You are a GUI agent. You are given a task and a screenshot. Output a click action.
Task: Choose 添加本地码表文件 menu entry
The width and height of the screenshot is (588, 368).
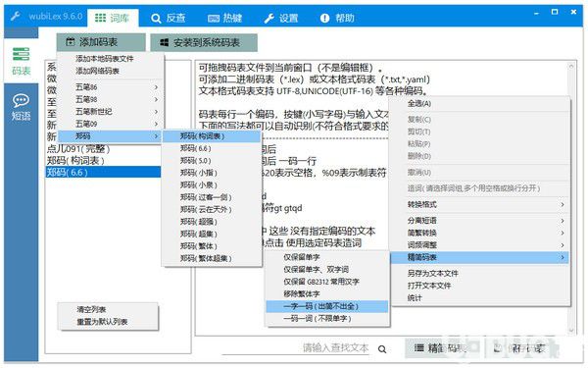(110, 59)
